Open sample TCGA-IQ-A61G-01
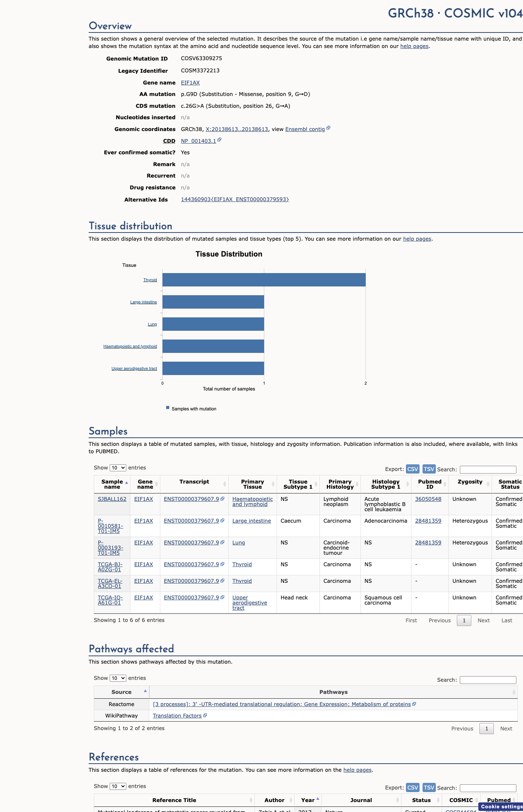 coord(110,600)
